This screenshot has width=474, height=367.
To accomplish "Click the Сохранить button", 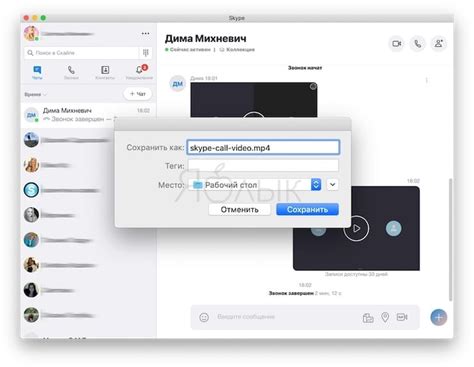I will pos(307,210).
